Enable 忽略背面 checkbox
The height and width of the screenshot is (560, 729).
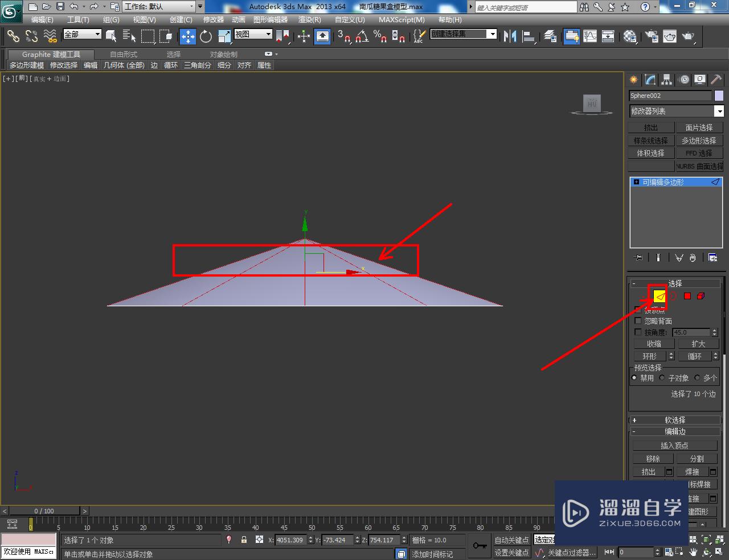point(638,321)
